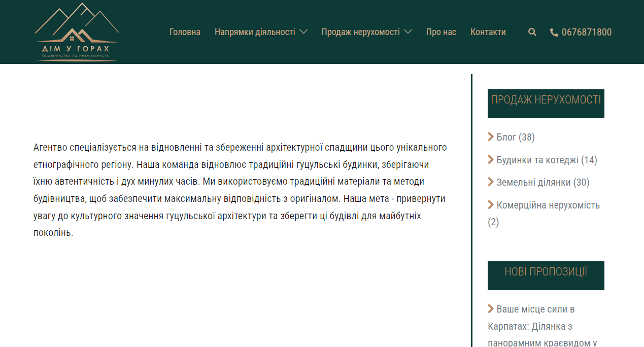Open the Напрямки діяльності menu item
Screen dimensions: 644x347
tap(255, 32)
